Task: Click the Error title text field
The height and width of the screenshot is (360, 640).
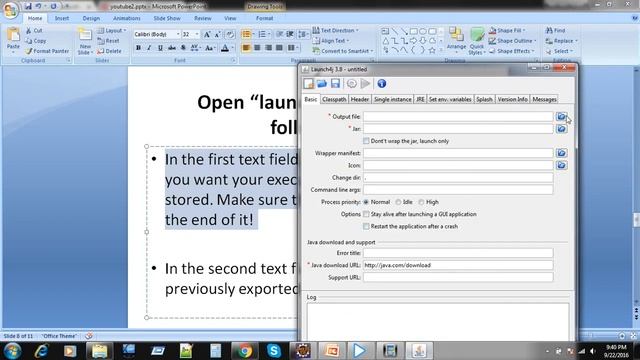Action: click(x=458, y=253)
